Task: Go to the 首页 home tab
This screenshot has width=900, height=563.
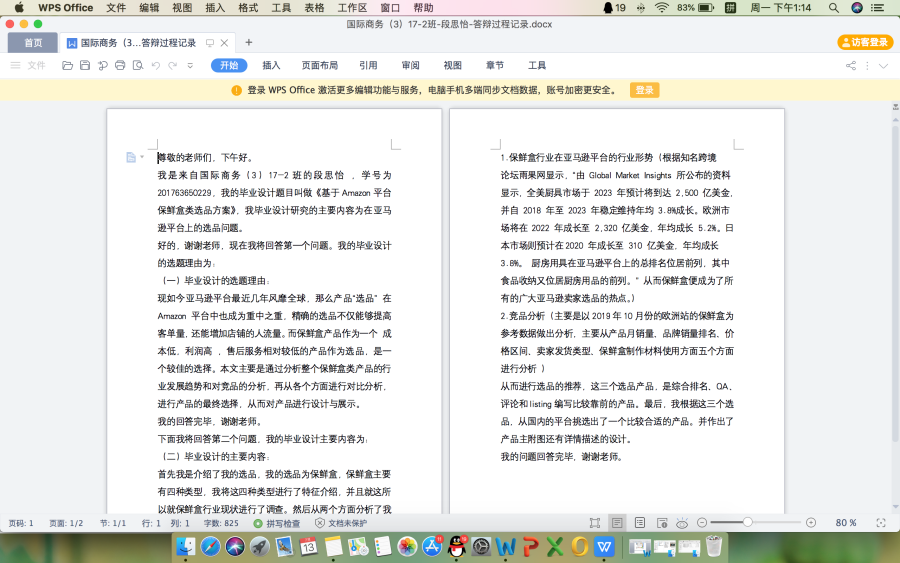Action: coord(33,43)
